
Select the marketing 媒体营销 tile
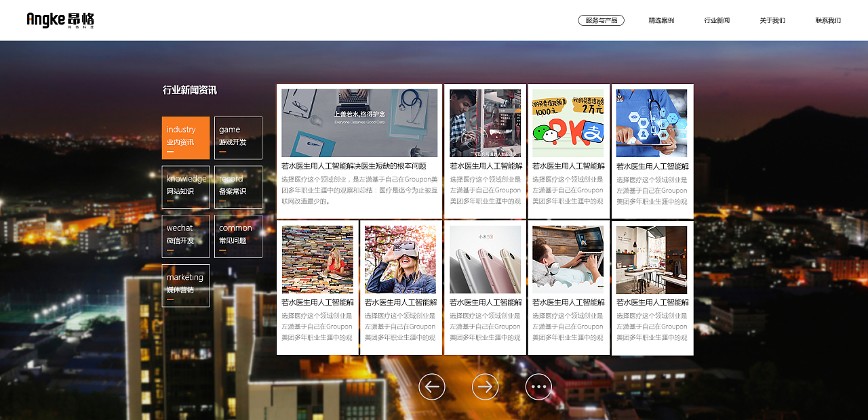coord(186,285)
